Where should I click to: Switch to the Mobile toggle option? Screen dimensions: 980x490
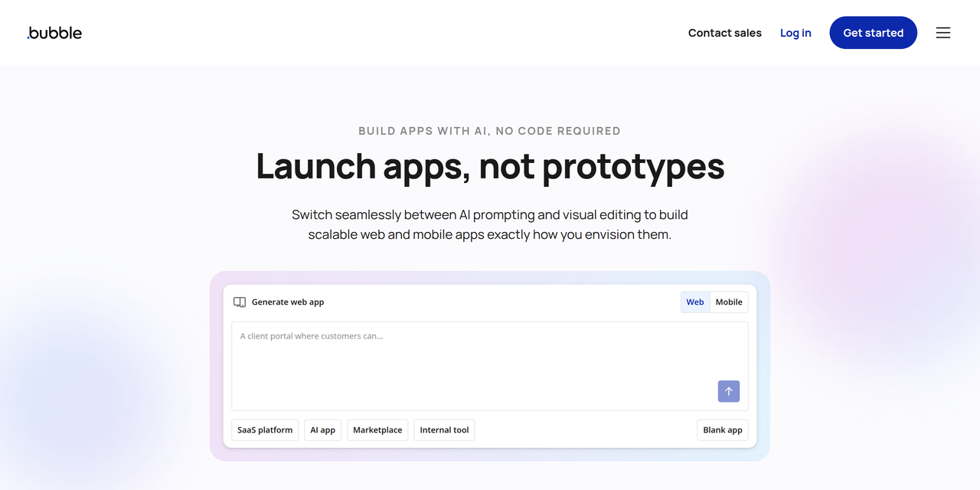729,302
